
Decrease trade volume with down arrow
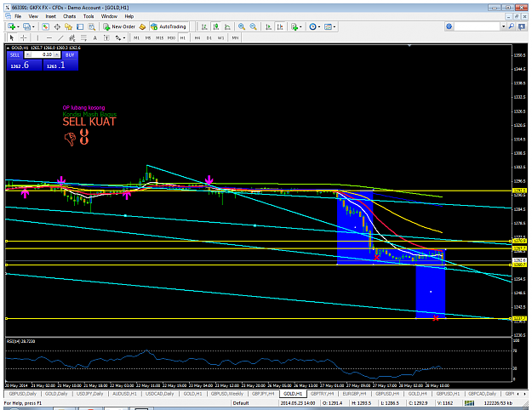click(x=28, y=54)
